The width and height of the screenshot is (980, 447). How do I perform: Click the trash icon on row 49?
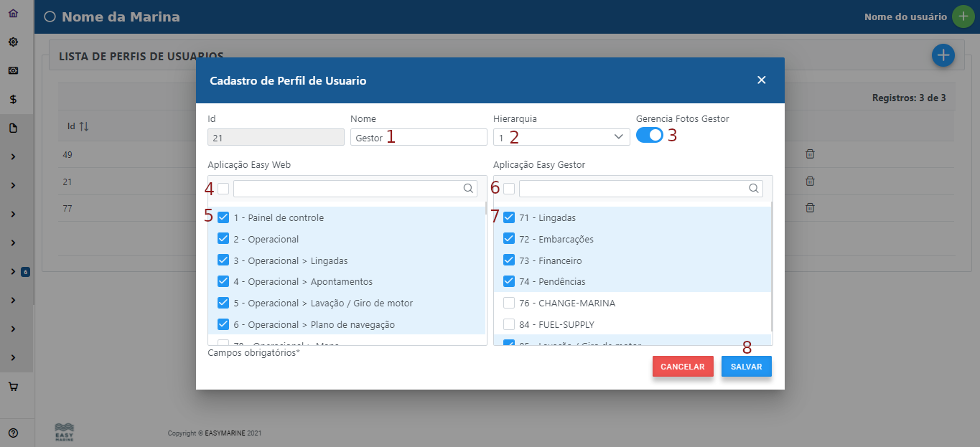pos(810,154)
